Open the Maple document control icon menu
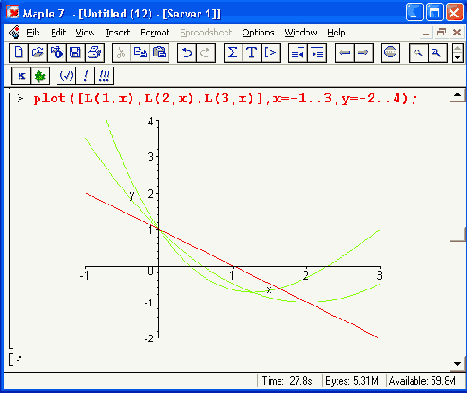The image size is (467, 393). coord(14,32)
